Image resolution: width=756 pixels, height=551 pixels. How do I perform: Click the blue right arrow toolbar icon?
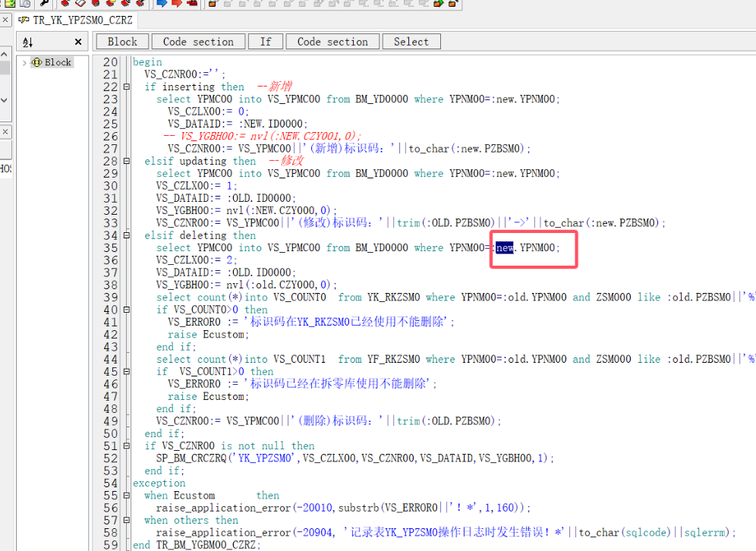click(162, 3)
